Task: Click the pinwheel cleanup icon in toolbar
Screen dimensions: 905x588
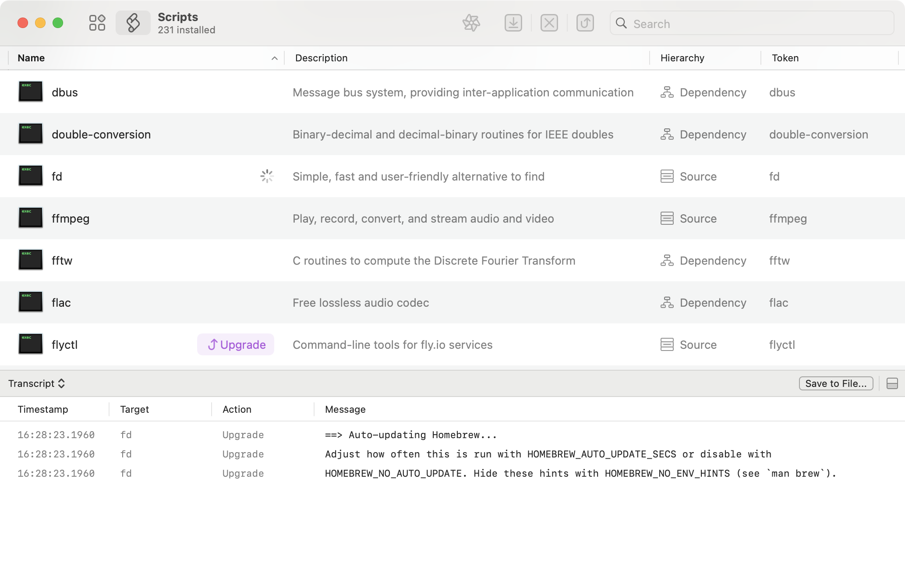Action: click(471, 23)
